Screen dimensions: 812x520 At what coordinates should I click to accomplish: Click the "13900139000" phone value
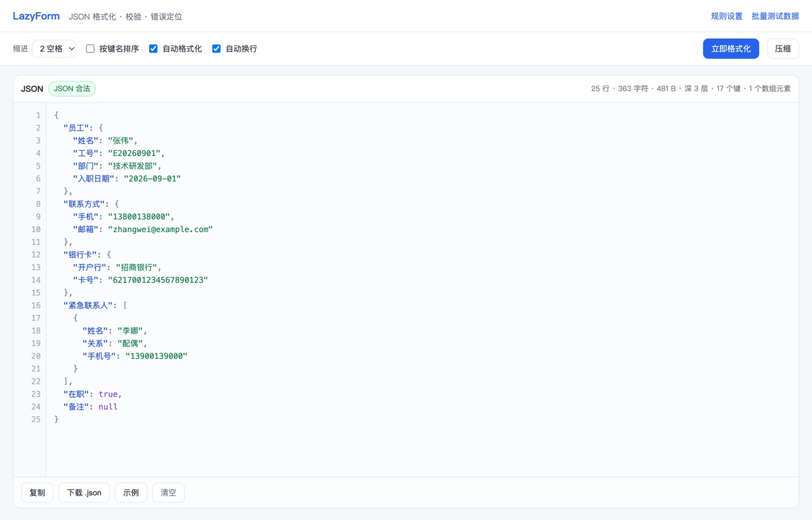pos(156,356)
